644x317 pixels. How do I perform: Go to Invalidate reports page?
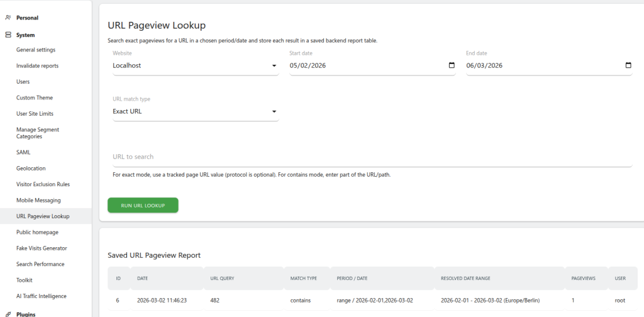[x=37, y=65]
